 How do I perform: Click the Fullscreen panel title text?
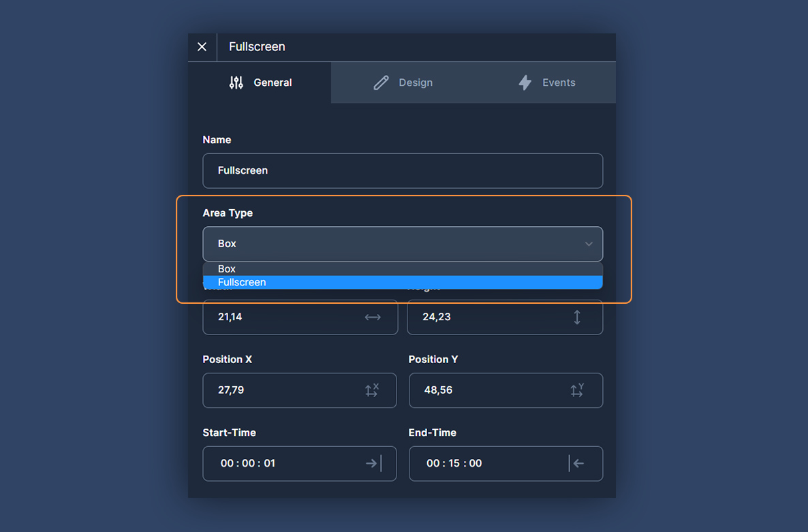(x=257, y=47)
